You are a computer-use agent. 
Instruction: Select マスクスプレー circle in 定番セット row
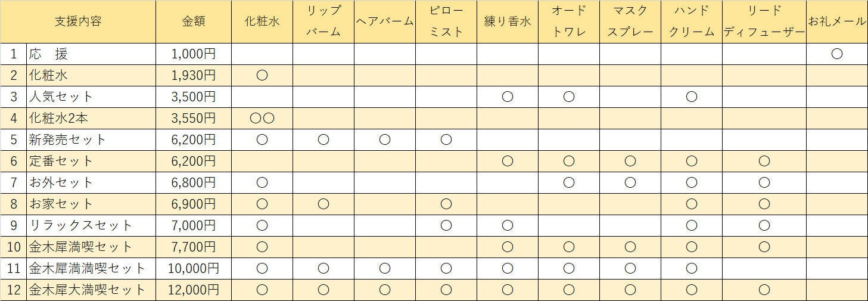click(x=630, y=162)
